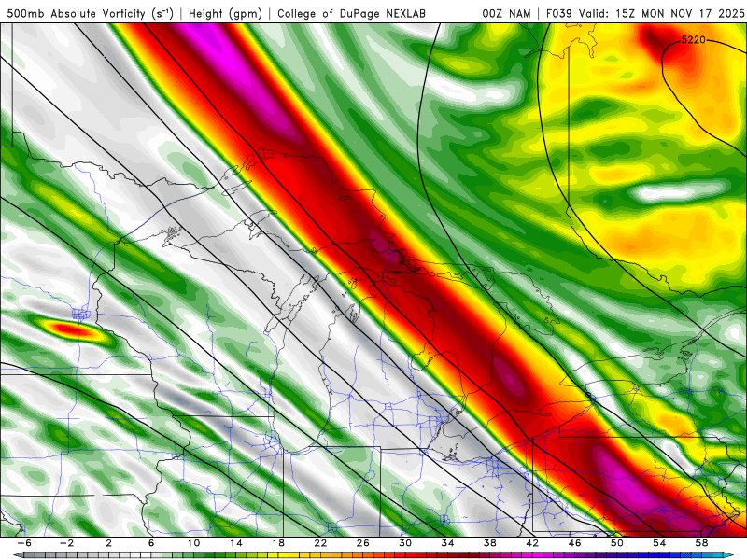Viewport: 747px width, 560px height.
Task: Pick the 42 value on the color scale
Action: tap(532, 543)
